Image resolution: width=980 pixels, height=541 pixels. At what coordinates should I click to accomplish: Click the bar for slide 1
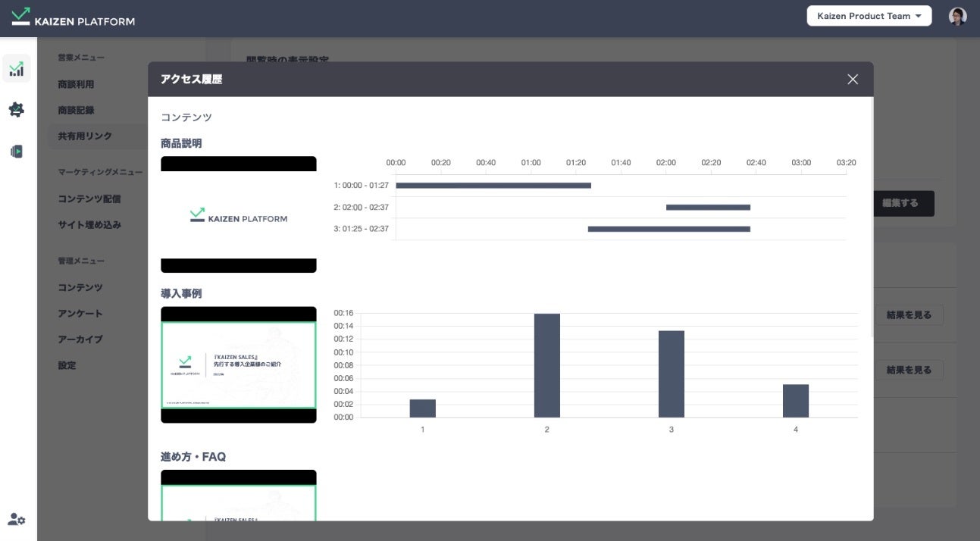pos(423,408)
